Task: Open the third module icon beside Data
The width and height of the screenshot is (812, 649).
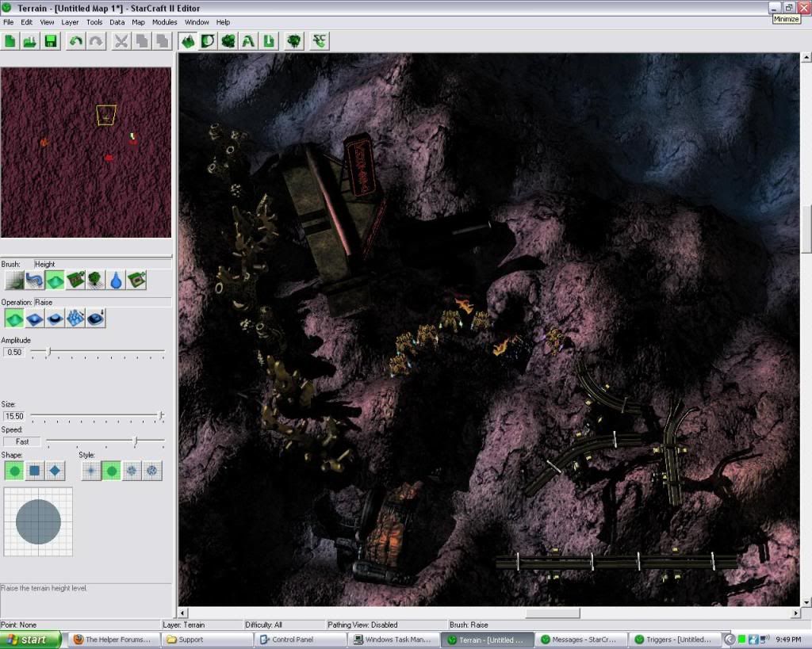Action: 228,41
